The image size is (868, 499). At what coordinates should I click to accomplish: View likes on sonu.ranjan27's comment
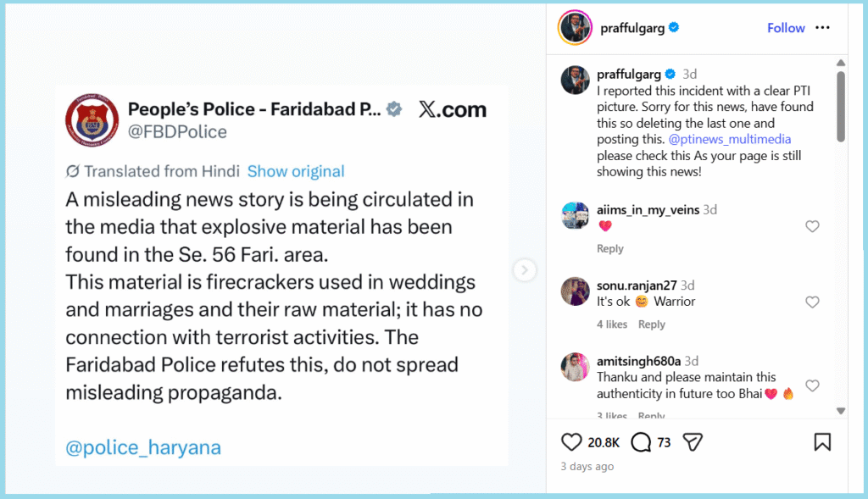click(612, 324)
